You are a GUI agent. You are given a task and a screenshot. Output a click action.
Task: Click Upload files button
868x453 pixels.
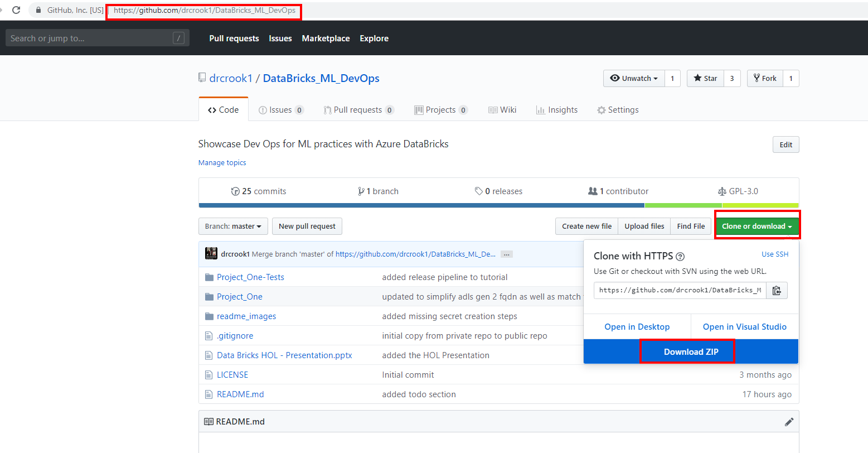click(644, 226)
